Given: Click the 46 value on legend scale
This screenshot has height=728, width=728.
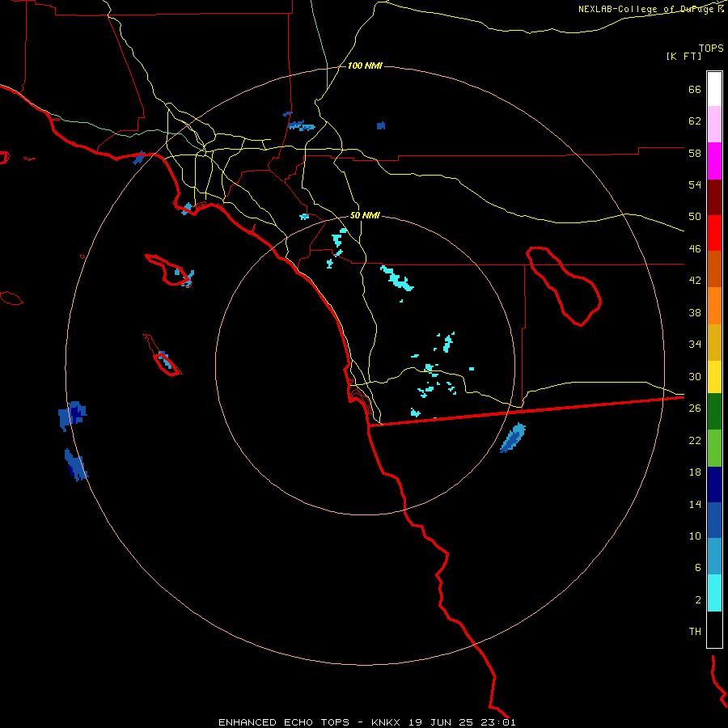Looking at the screenshot, I should point(695,249).
